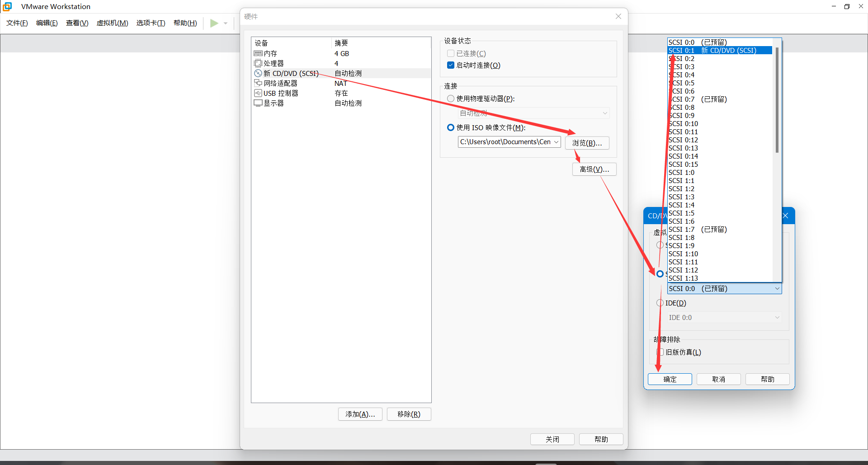Select SCSI 0:7 (已预留) in the list

(x=720, y=99)
